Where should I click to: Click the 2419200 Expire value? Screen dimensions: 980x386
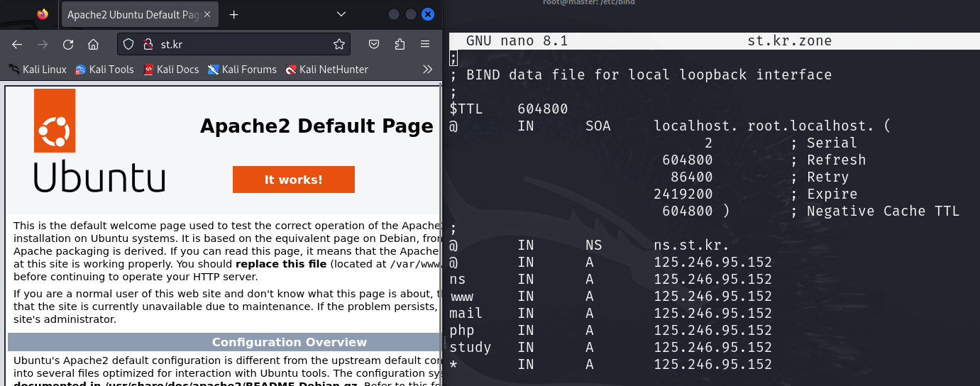[684, 194]
